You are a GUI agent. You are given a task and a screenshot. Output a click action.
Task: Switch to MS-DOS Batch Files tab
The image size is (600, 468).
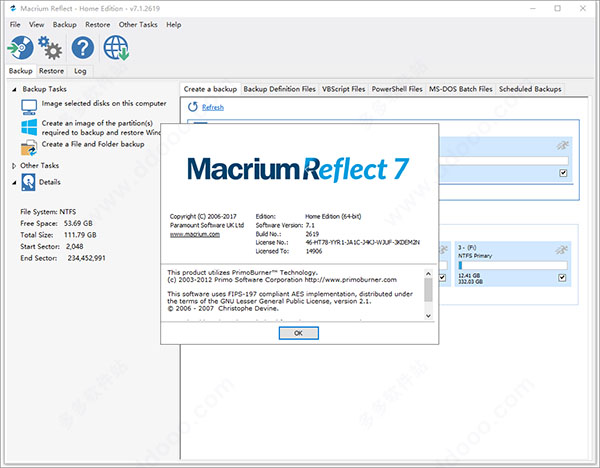460,89
